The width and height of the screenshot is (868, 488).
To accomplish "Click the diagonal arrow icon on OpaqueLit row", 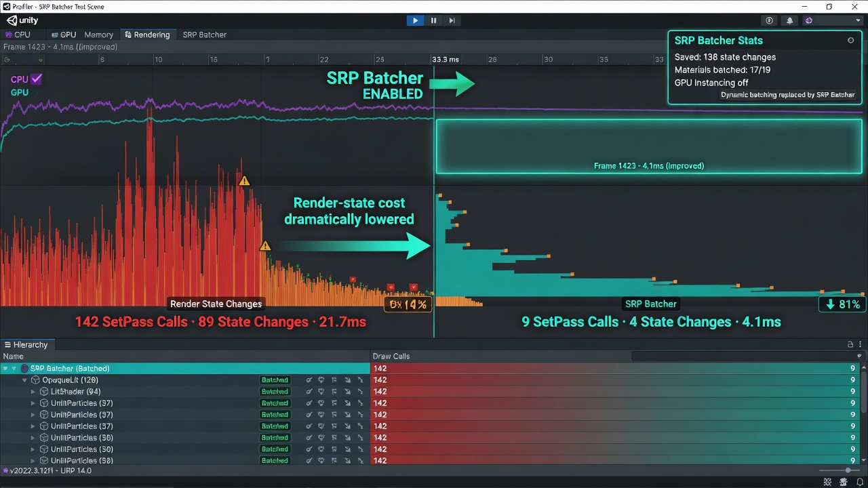I will [347, 380].
